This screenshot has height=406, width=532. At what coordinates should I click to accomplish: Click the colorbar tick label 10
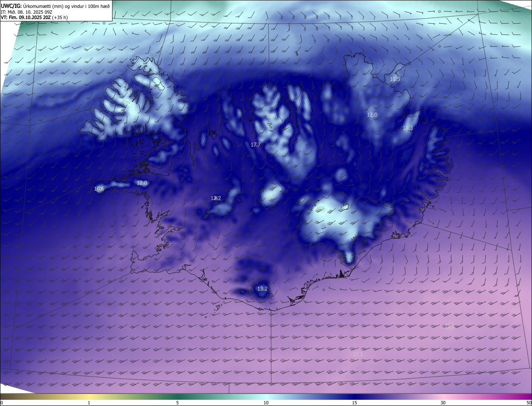pos(266,403)
